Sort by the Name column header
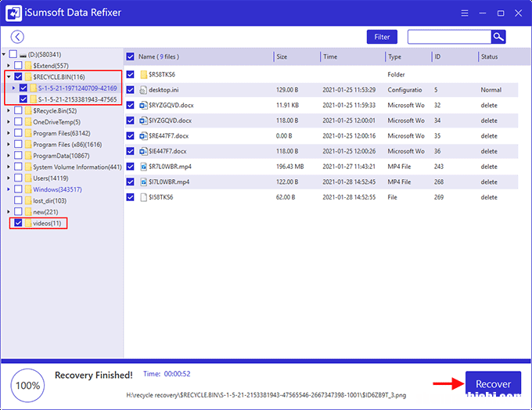This screenshot has height=410, width=532. coord(159,56)
